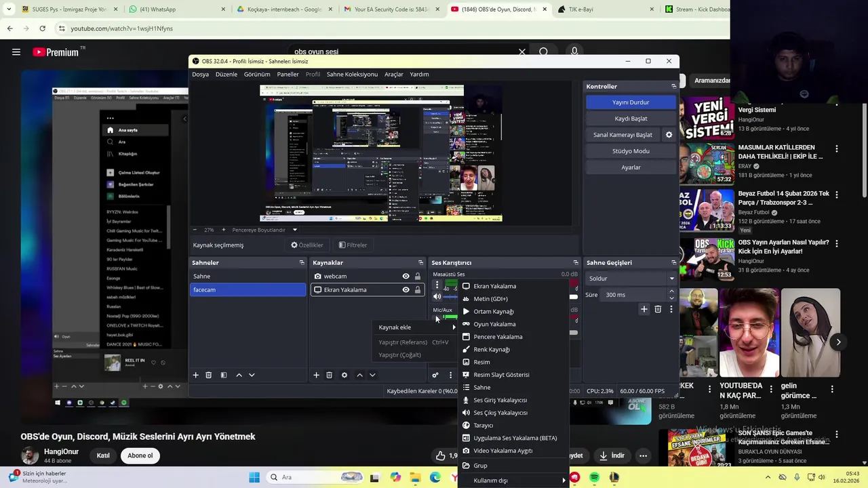Delete scene transition trash icon
The image size is (868, 488).
coord(658,309)
